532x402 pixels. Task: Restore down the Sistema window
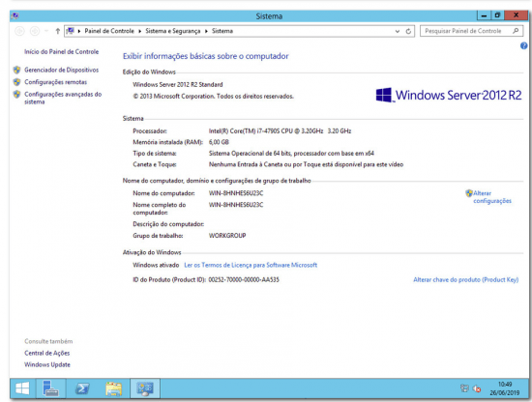click(x=497, y=15)
